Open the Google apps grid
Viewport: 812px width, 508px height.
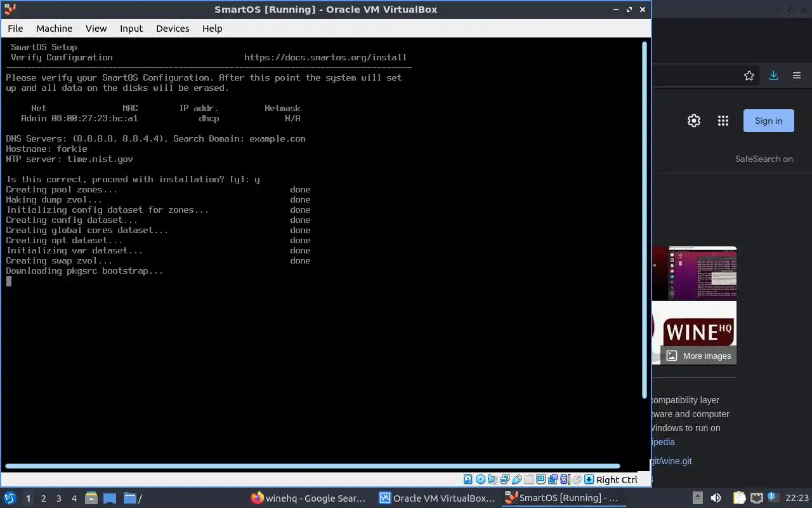pyautogui.click(x=723, y=121)
